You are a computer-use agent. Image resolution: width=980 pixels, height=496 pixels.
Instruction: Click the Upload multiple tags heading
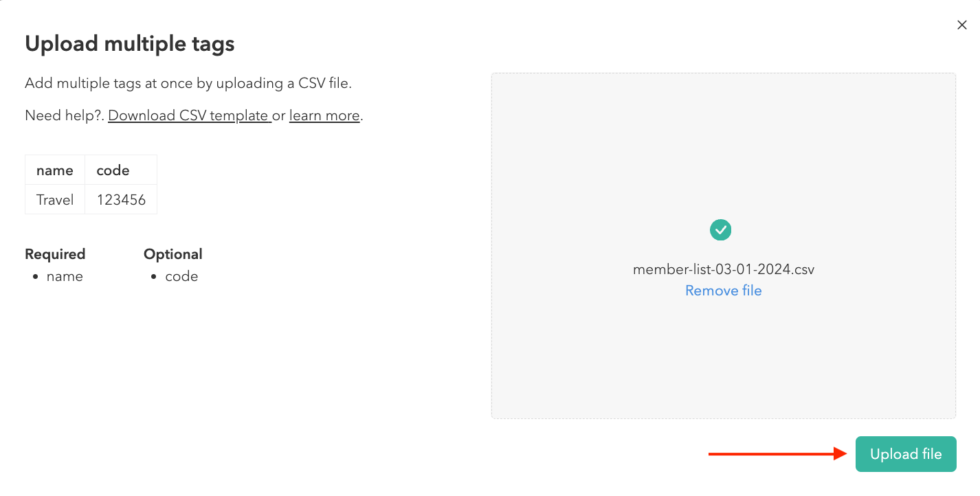click(130, 44)
